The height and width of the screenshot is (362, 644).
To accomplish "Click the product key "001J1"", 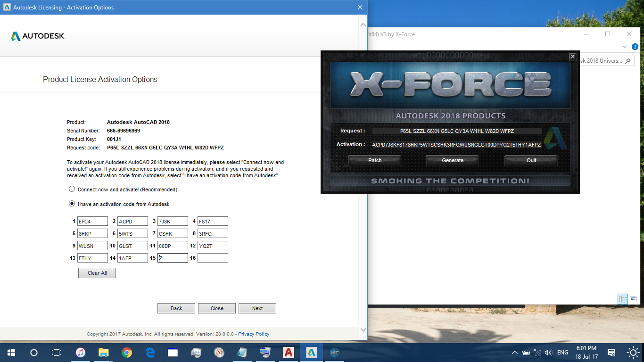I will (114, 139).
